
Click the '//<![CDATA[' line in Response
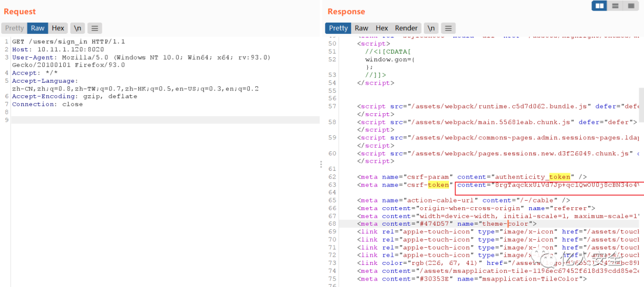(x=388, y=51)
